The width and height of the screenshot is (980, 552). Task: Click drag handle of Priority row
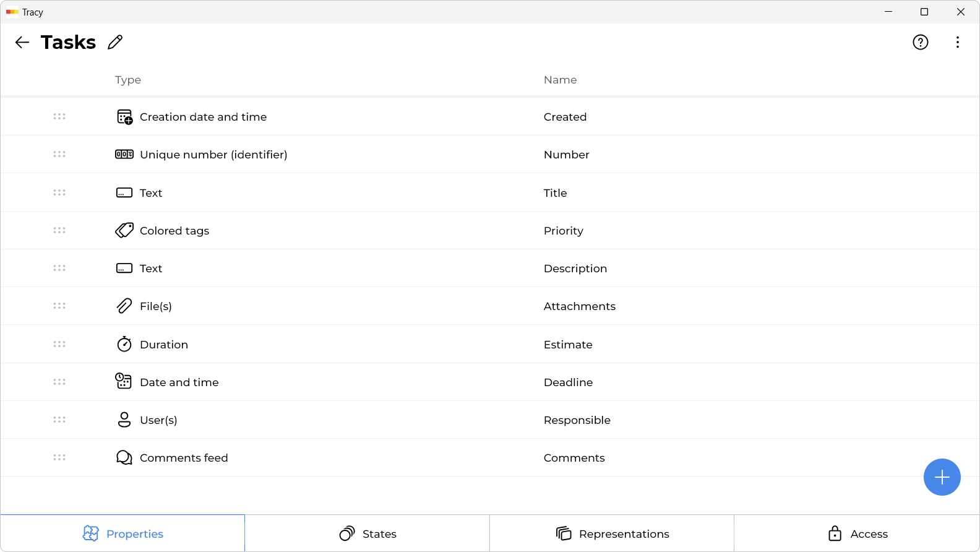pyautogui.click(x=59, y=230)
